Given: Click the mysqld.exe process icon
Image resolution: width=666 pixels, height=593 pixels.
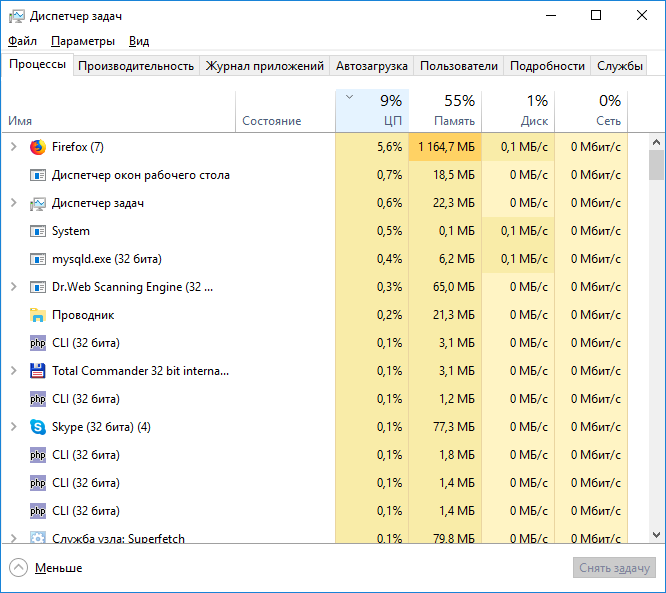Looking at the screenshot, I should (x=38, y=259).
